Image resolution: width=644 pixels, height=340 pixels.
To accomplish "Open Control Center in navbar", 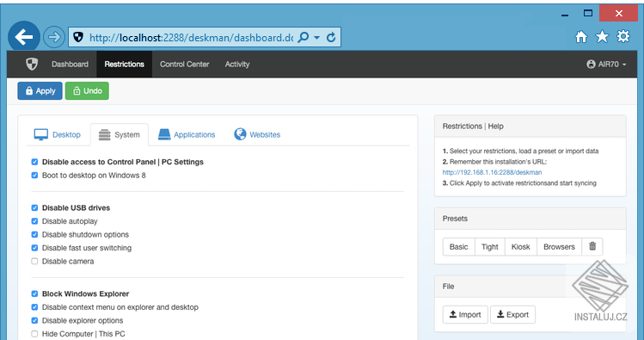I will 184,65.
